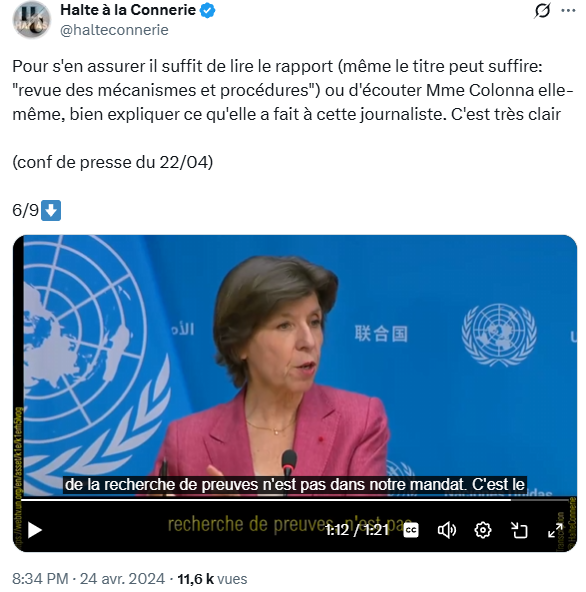Click the Halte à la Connerie display name
The height and width of the screenshot is (592, 586).
click(128, 10)
